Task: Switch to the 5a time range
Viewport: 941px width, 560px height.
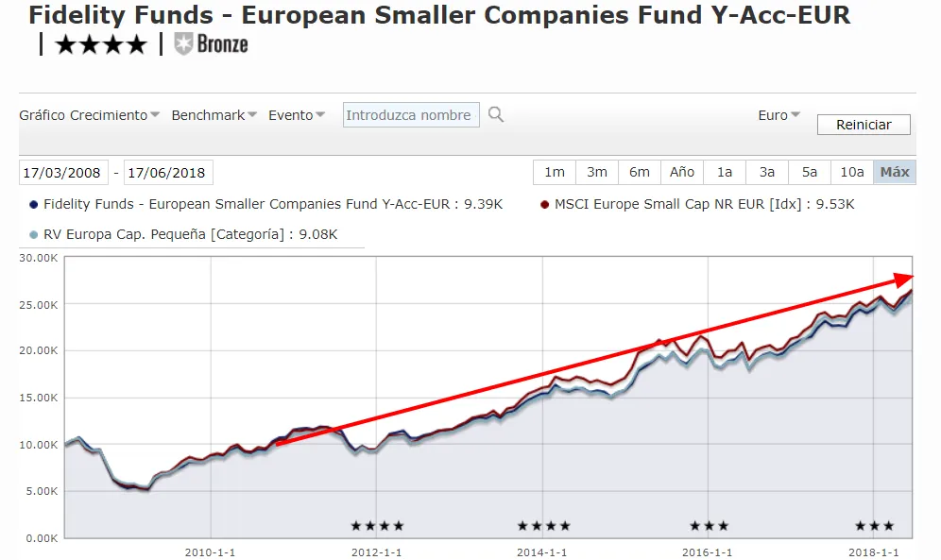Action: [x=810, y=172]
